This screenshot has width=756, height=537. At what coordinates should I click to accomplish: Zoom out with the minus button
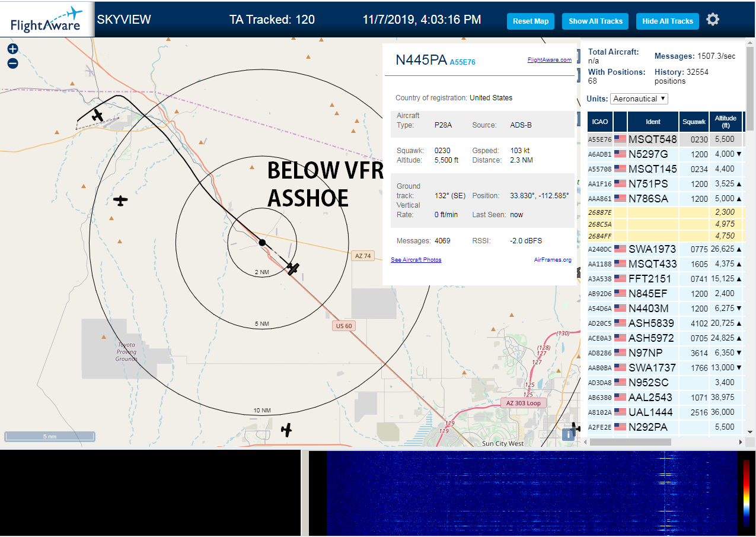pos(12,63)
